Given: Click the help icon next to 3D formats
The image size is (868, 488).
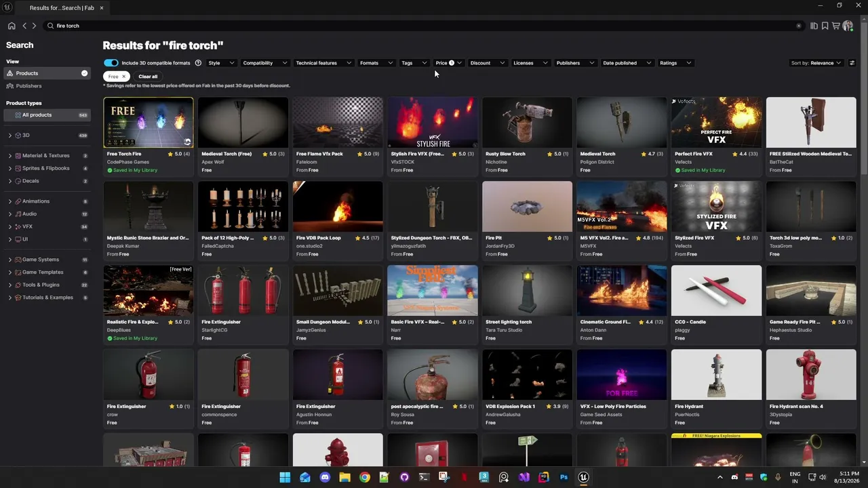Looking at the screenshot, I should point(198,63).
